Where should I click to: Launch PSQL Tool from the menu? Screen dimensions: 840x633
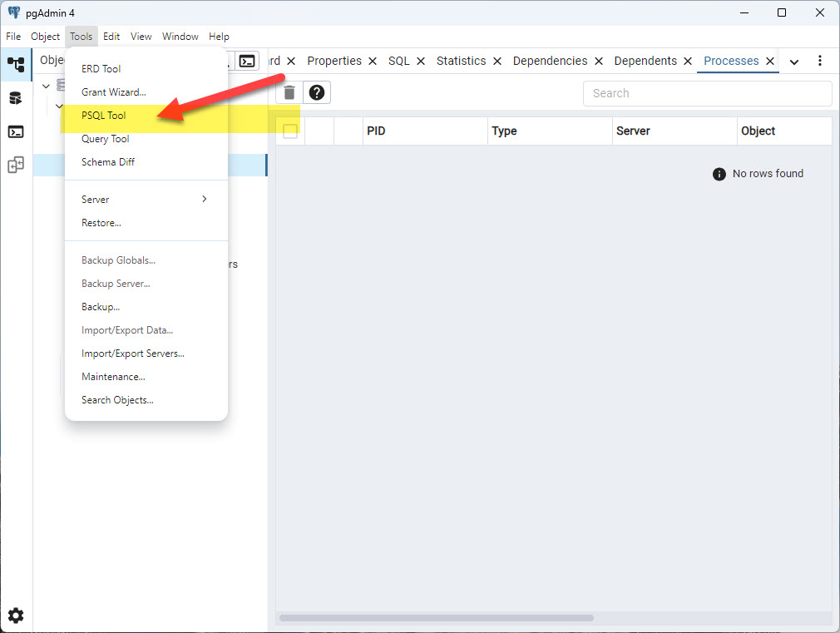[146, 116]
